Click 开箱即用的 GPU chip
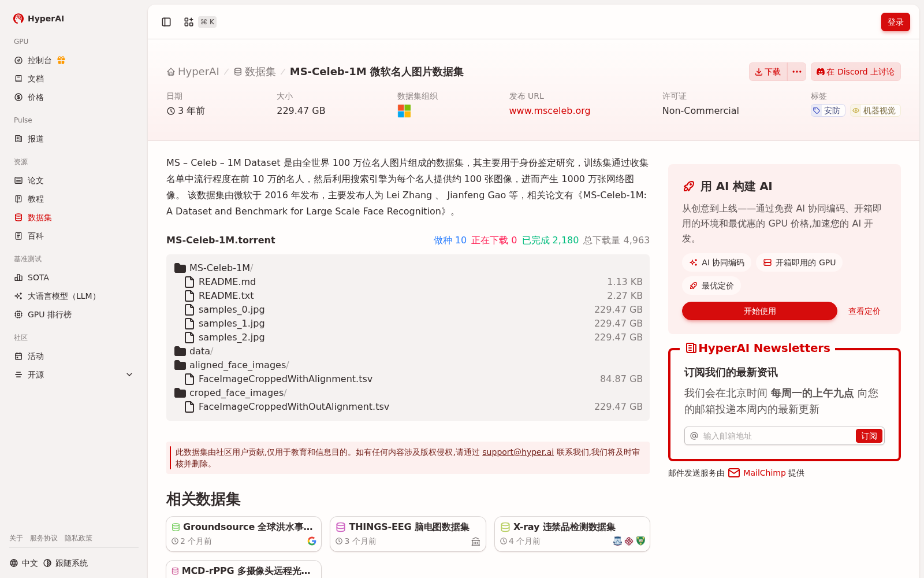 pyautogui.click(x=799, y=262)
